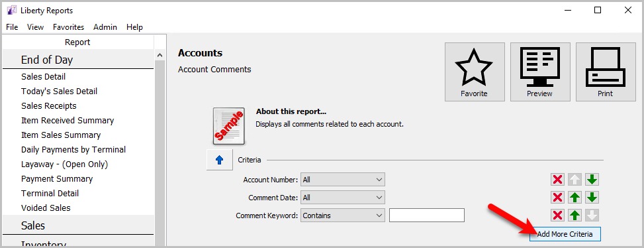Image resolution: width=644 pixels, height=248 pixels.
Task: Click the Report column header
Action: pos(77,42)
